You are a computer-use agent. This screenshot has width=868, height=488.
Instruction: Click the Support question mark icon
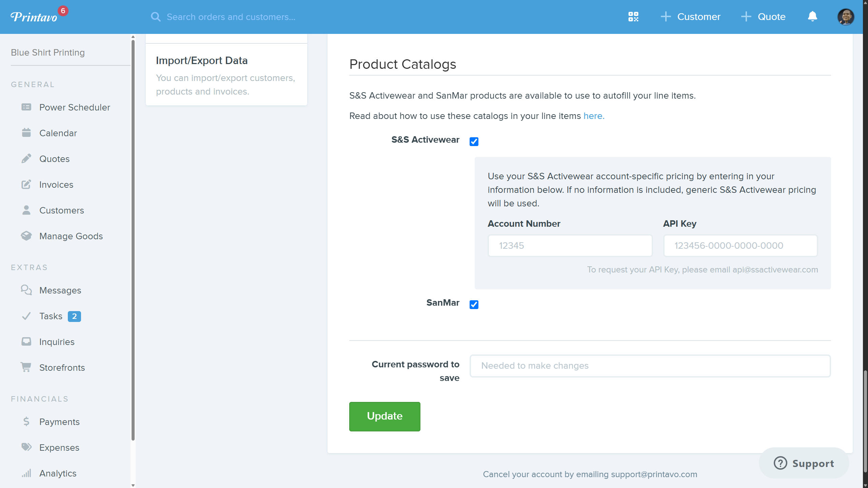[780, 463]
